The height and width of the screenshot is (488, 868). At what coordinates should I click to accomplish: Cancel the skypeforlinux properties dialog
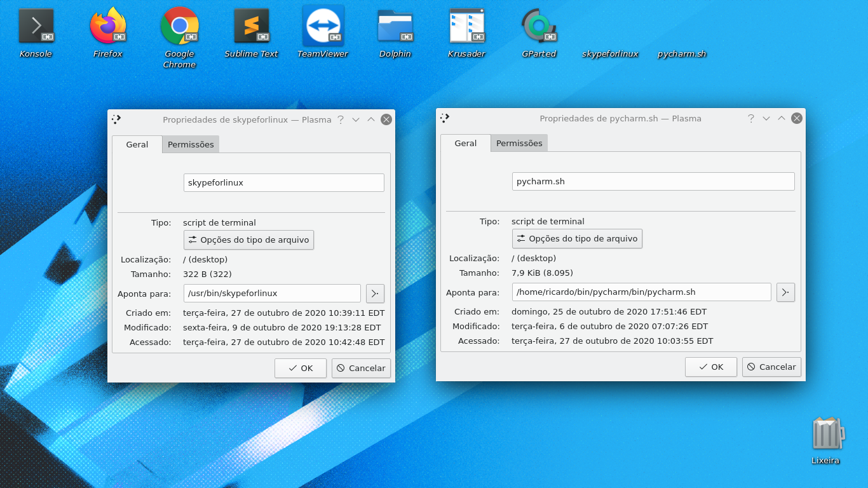(361, 369)
